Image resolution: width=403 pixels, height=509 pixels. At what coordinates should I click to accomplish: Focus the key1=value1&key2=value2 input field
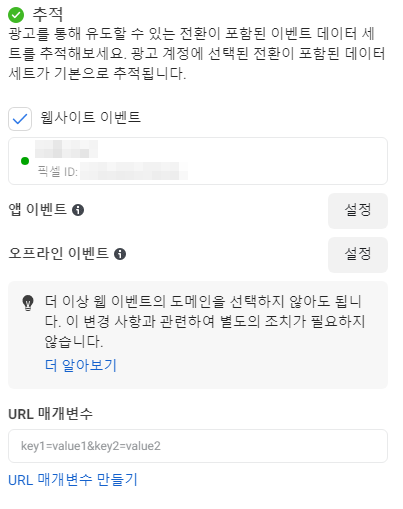point(198,446)
